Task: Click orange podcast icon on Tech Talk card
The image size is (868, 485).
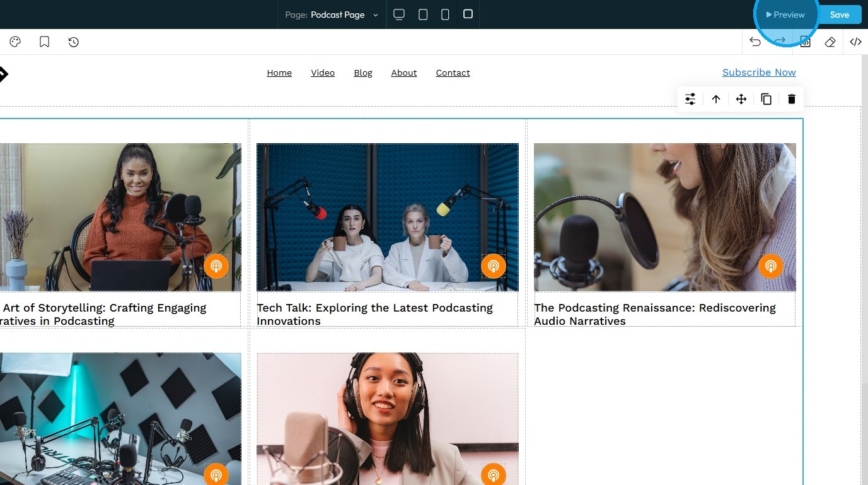Action: (494, 266)
